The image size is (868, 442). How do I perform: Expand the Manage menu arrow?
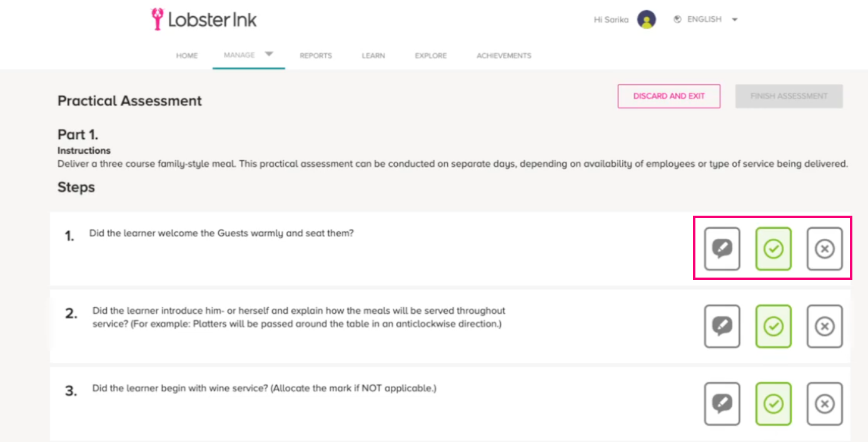pyautogui.click(x=269, y=54)
